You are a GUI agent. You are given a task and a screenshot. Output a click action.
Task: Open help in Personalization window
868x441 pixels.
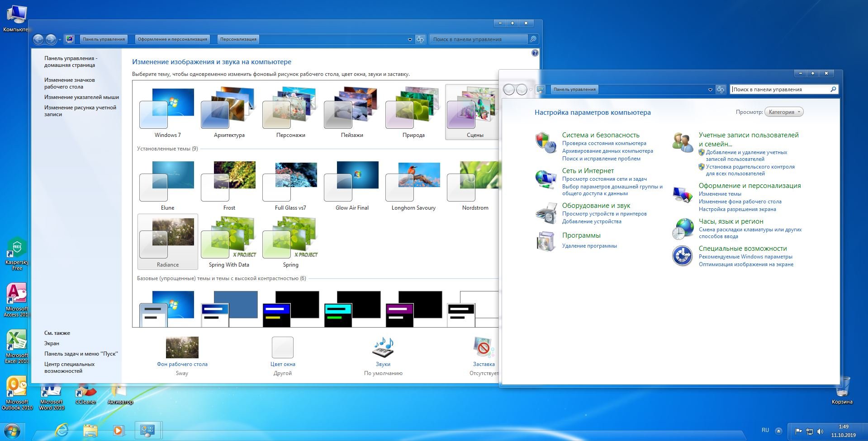pos(535,53)
